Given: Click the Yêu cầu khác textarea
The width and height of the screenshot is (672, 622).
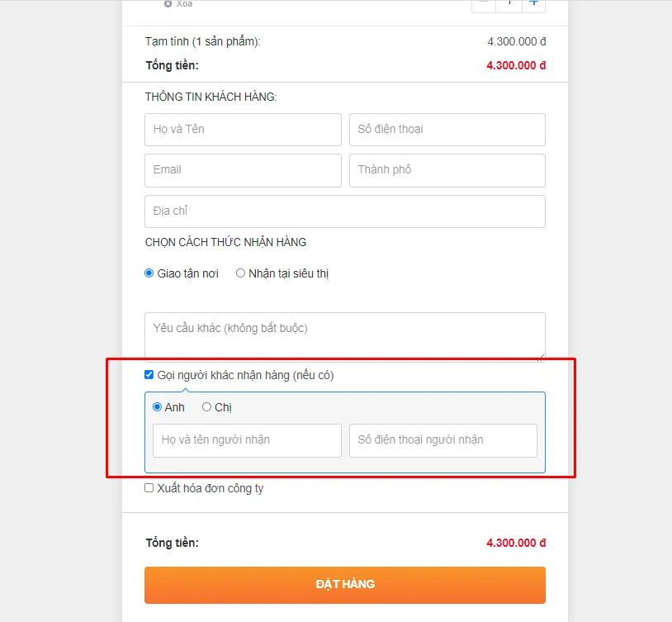Looking at the screenshot, I should [x=344, y=335].
